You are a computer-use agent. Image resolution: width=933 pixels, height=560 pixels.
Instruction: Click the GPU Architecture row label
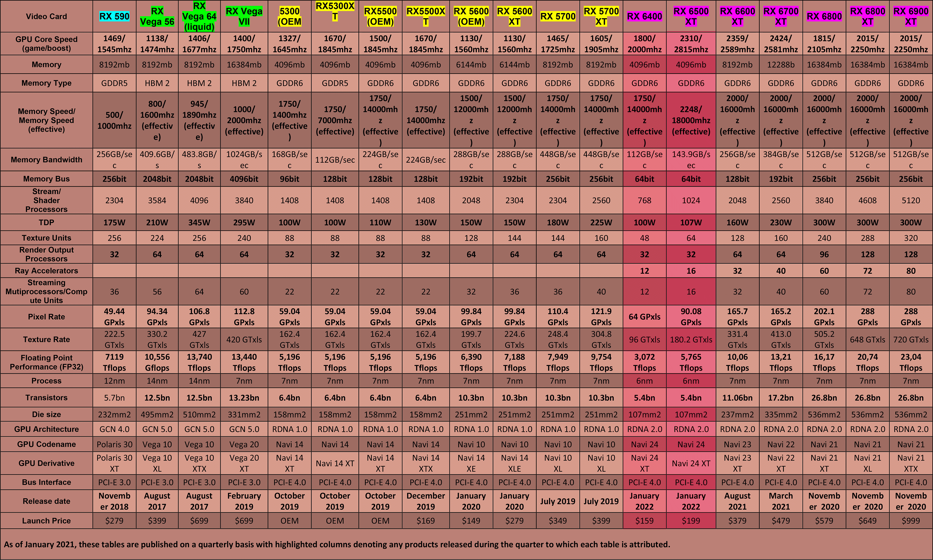(x=46, y=429)
